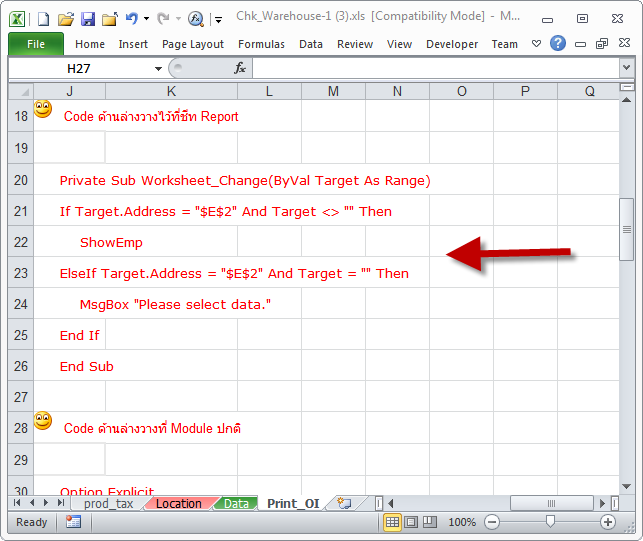Click the Insert Function fx icon
The width and height of the screenshot is (643, 541).
click(240, 68)
